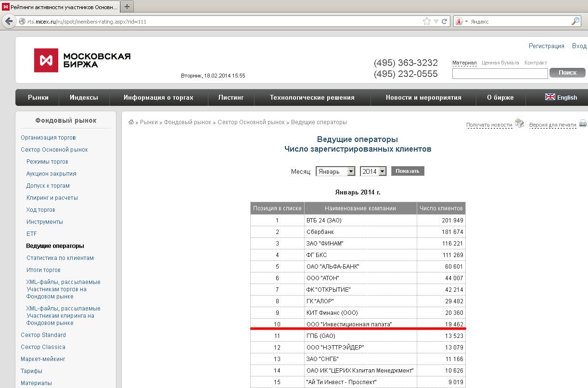Open Ход торгов sidebar link
588x388 pixels.
pos(41,210)
